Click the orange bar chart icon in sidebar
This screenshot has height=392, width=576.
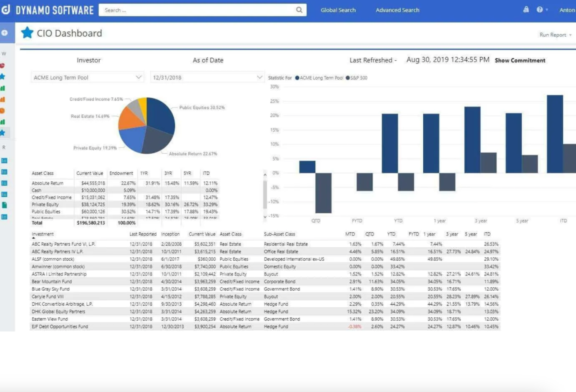point(3,99)
